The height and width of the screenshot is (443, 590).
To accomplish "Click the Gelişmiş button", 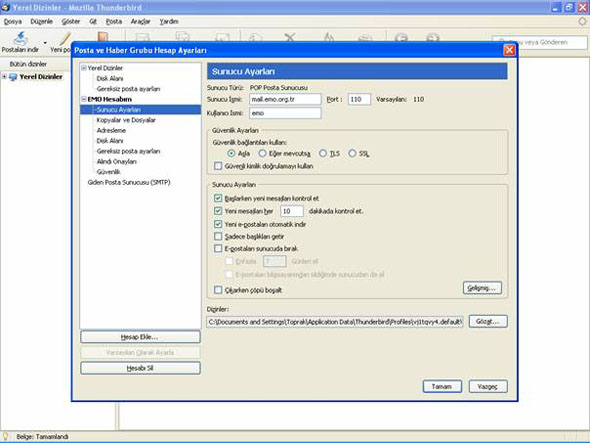I will pos(482,288).
